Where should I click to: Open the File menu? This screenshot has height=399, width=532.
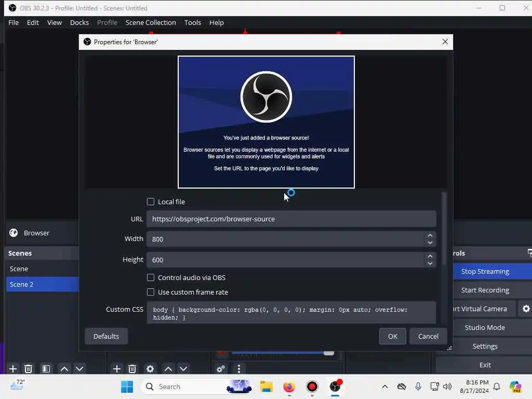(14, 22)
